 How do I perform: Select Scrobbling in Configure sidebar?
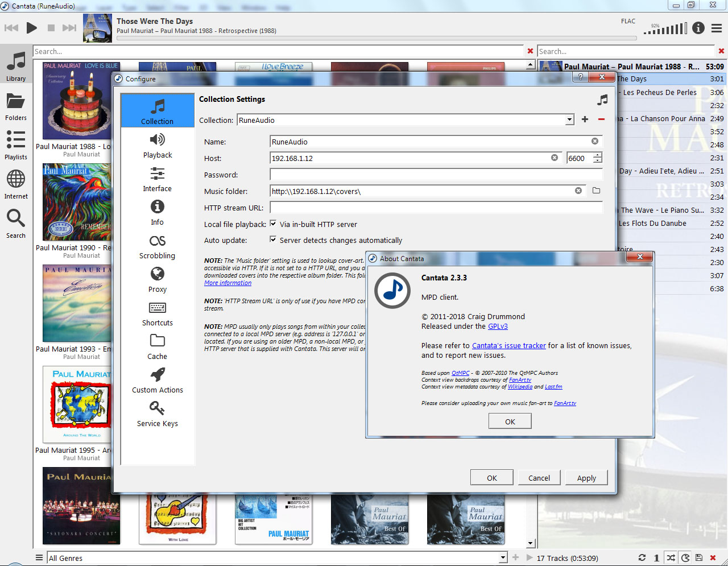tap(158, 247)
